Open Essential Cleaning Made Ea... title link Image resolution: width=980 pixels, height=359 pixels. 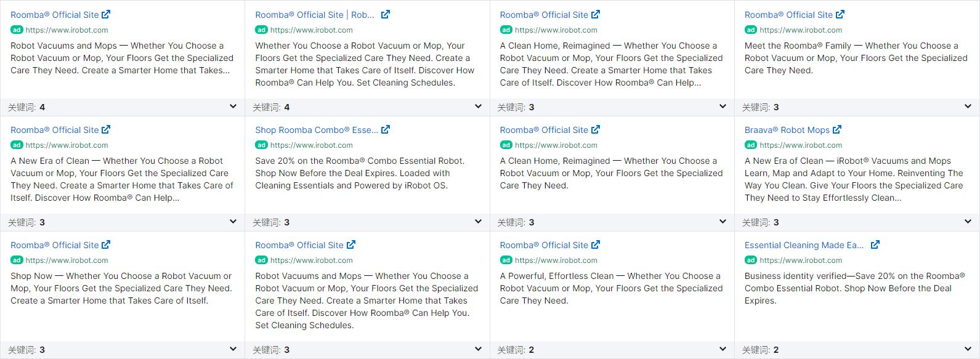(x=804, y=245)
